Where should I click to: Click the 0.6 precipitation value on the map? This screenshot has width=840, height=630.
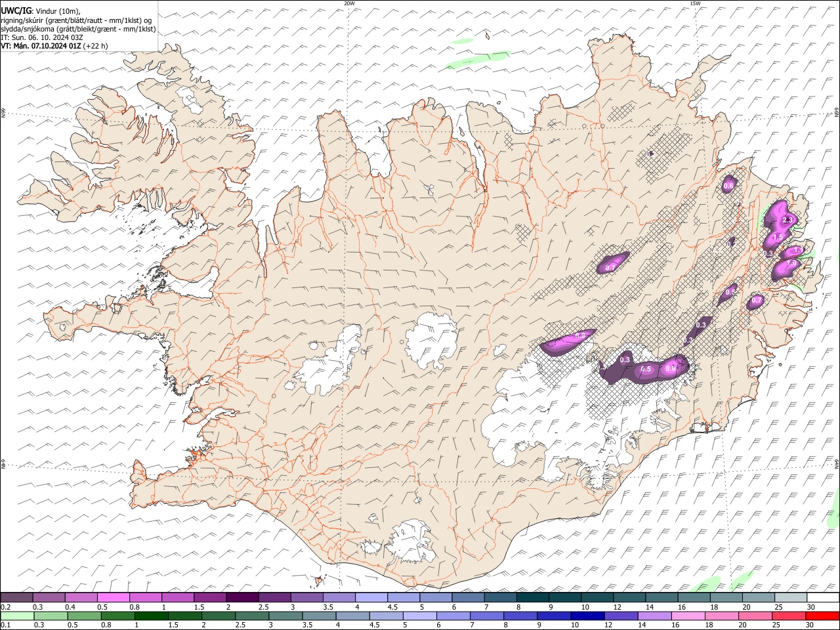pos(728,186)
